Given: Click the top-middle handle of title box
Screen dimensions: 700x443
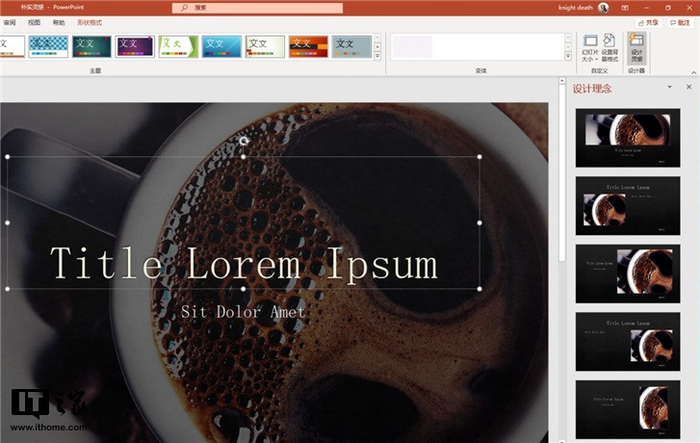Looking at the screenshot, I should pos(243,157).
